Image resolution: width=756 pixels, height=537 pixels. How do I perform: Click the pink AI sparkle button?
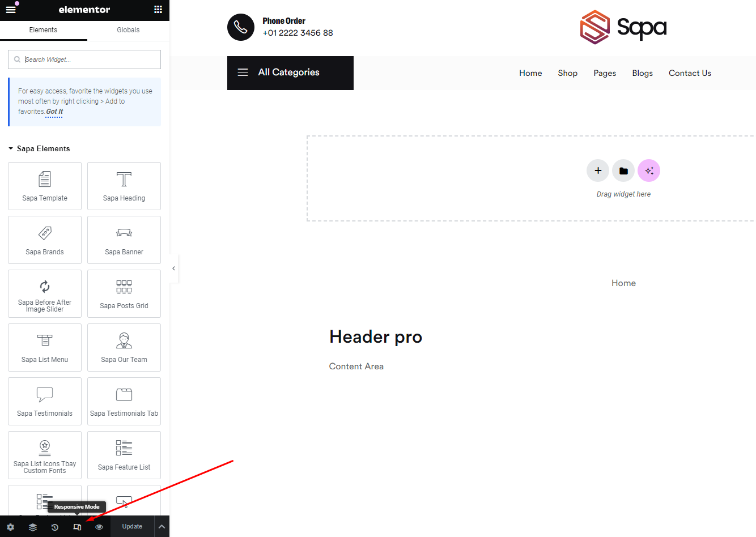(649, 171)
